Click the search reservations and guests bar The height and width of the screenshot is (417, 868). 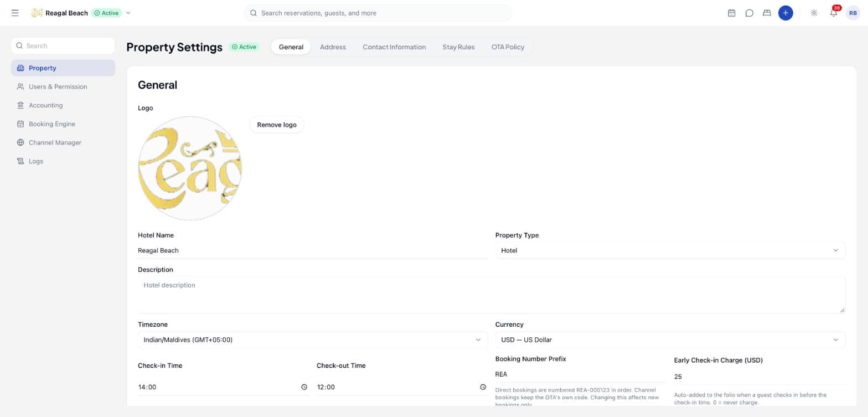[x=378, y=13]
